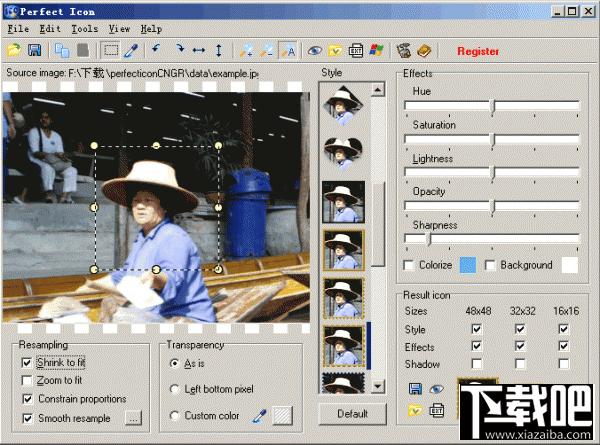Adjust the Sharpness slider handle
This screenshot has width=600, height=445.
coord(429,239)
